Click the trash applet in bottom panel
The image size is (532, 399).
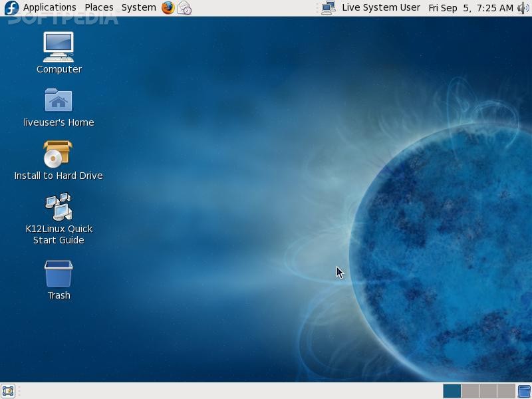pos(524,391)
